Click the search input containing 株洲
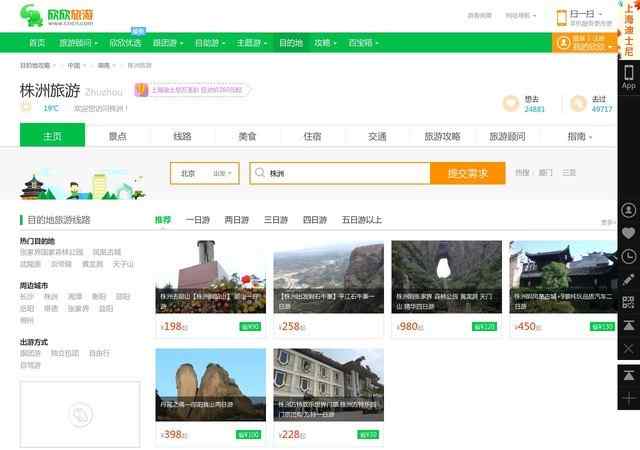The width and height of the screenshot is (640, 450). coord(340,173)
